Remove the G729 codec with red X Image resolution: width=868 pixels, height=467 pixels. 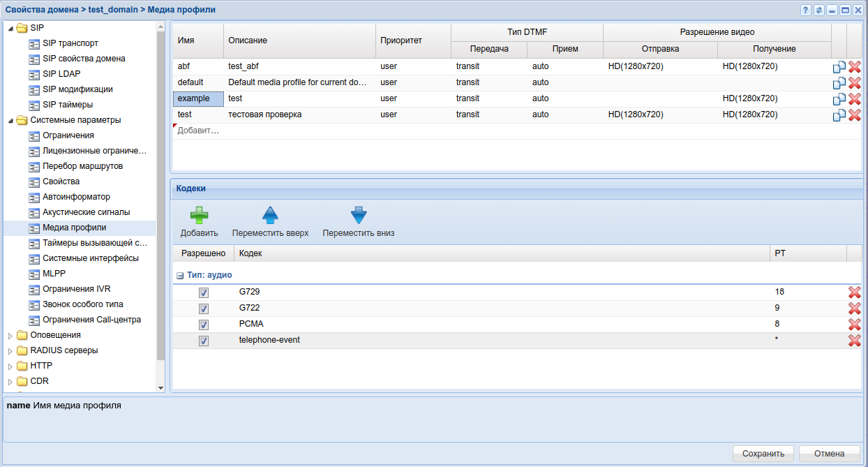(x=854, y=292)
